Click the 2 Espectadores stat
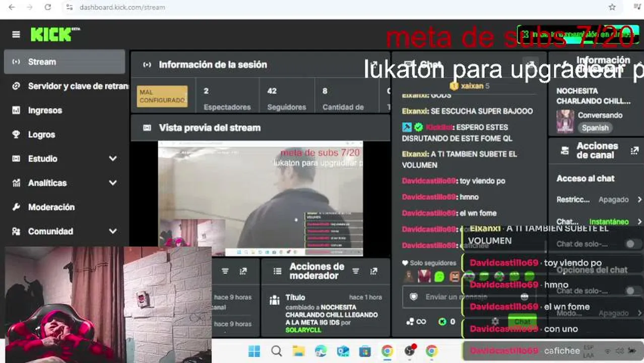 pyautogui.click(x=227, y=99)
